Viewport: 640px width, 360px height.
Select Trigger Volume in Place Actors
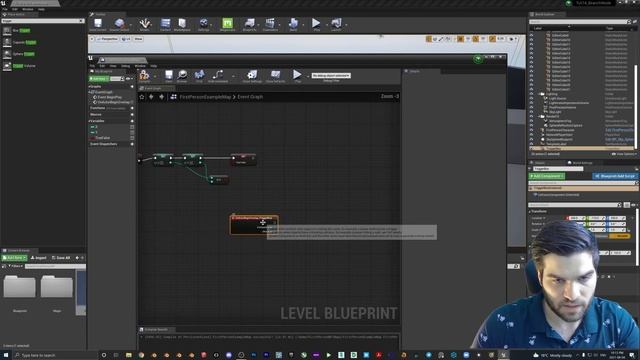click(x=24, y=66)
